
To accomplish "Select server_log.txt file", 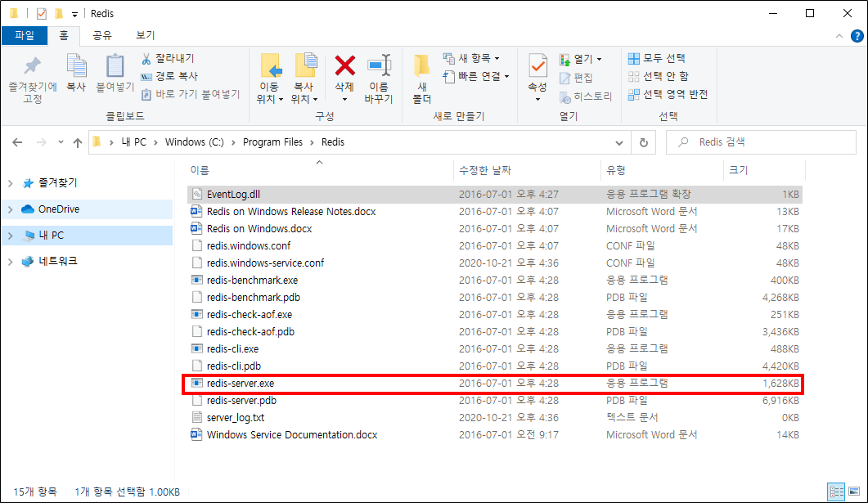I will pos(494,417).
